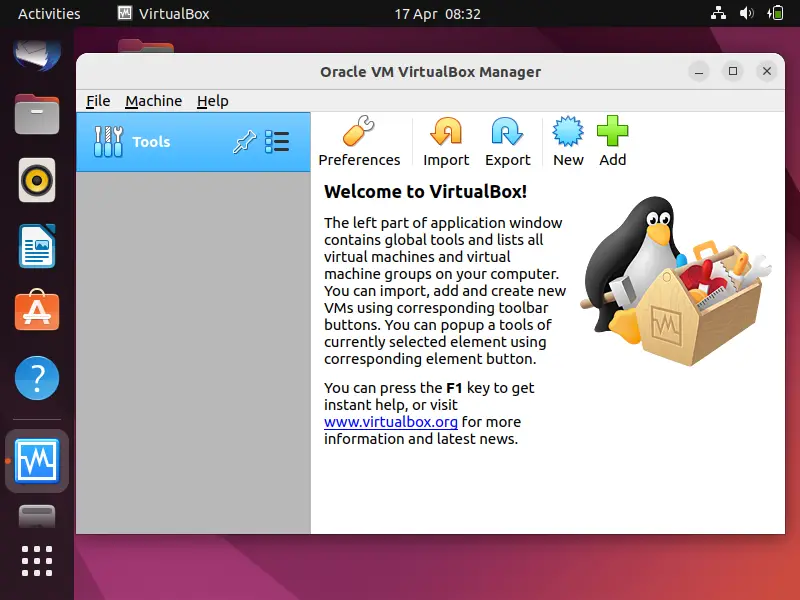Screen dimensions: 800x600
Task: Click the Oracle VM VirtualBox Manager title
Action: click(431, 72)
